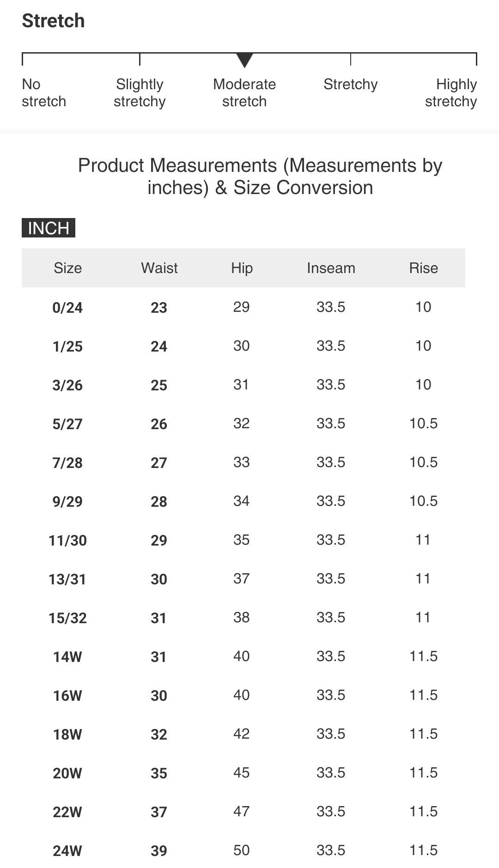Select the 11/30 size row

click(67, 540)
